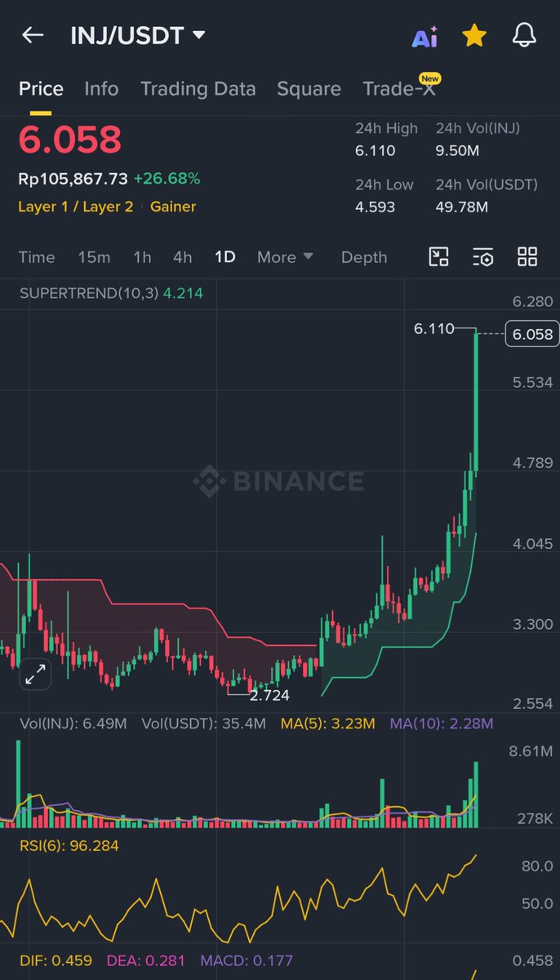Tap the 24h Vol(USDT) value 49.78M
Screen dimensions: 560x980
pos(461,207)
